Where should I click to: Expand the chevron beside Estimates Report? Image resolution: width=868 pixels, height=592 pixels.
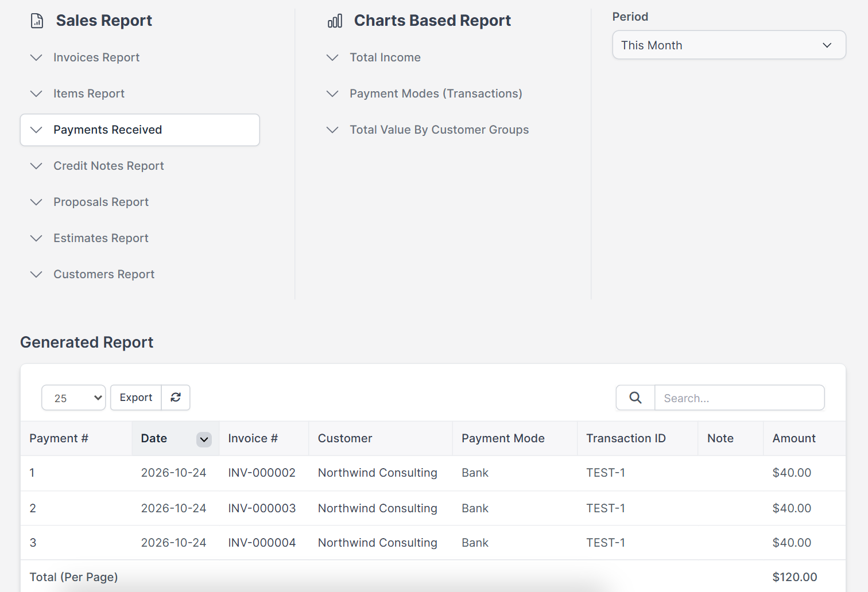click(x=36, y=238)
